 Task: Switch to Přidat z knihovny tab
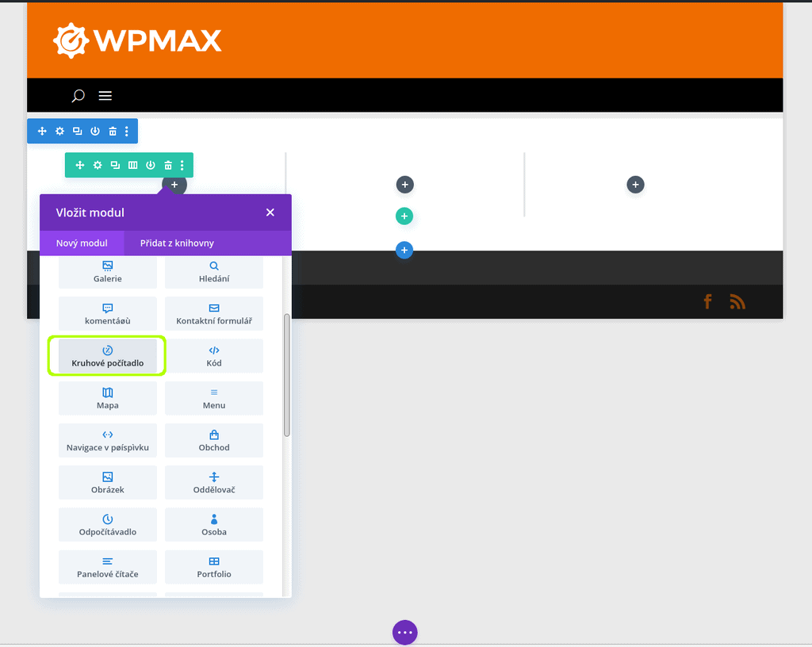177,243
